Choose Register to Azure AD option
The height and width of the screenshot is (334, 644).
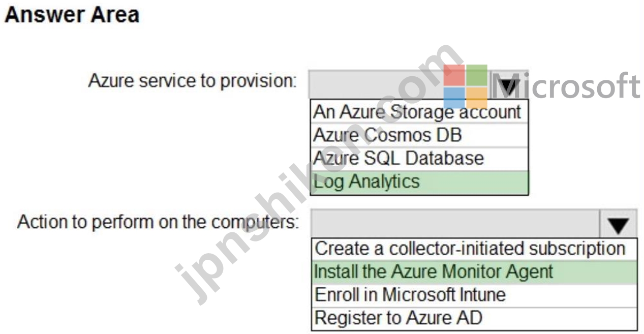(x=473, y=318)
